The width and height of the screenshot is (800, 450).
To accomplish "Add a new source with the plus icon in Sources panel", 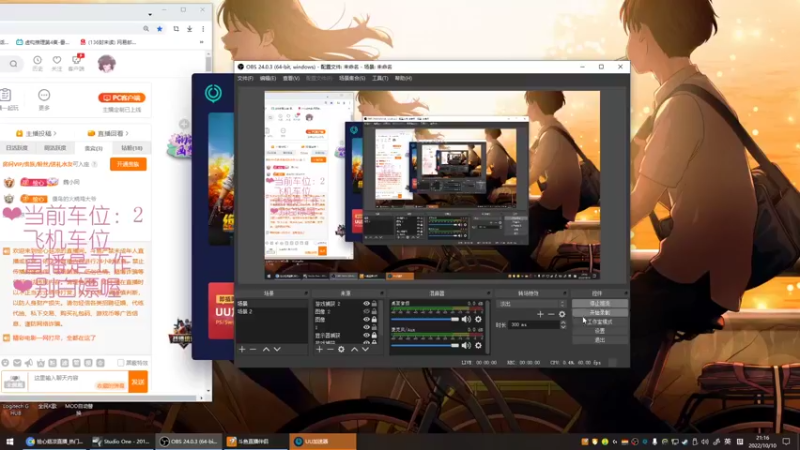I will [319, 349].
